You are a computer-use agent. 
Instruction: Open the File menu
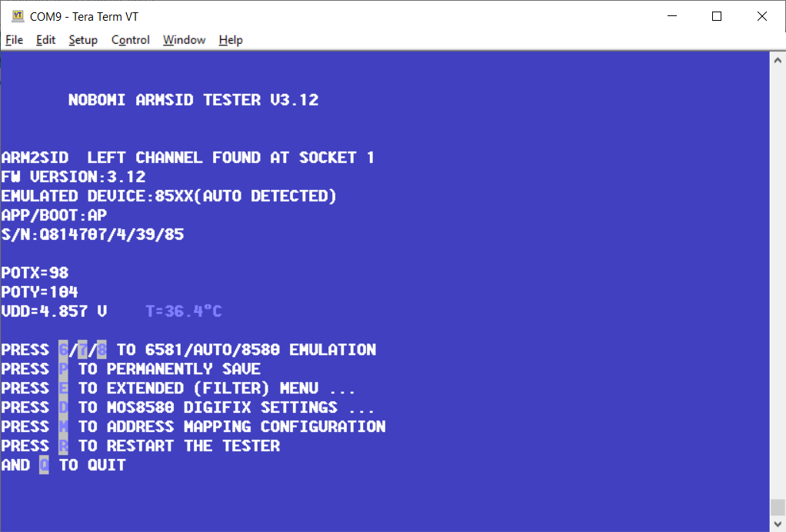(14, 40)
